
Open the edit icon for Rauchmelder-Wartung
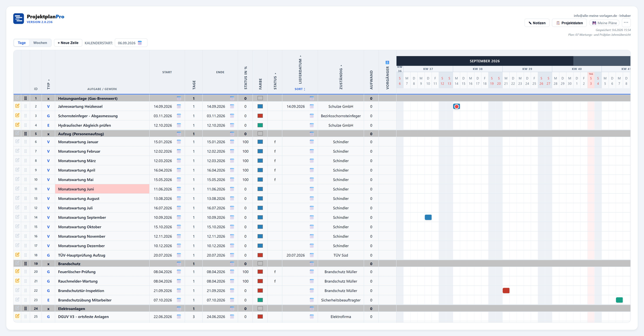click(x=17, y=281)
